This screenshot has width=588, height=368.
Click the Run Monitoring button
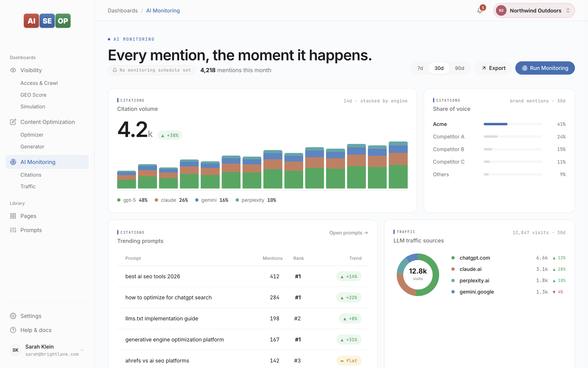tap(545, 68)
